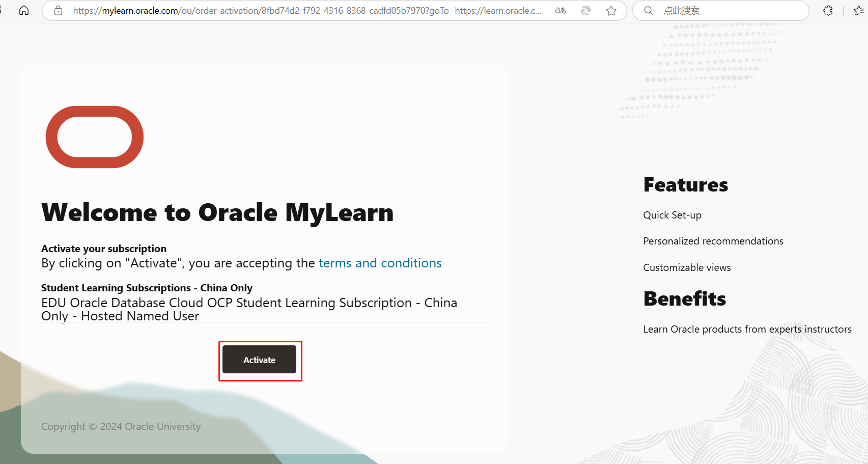Open the translate page icon in address bar

point(561,10)
